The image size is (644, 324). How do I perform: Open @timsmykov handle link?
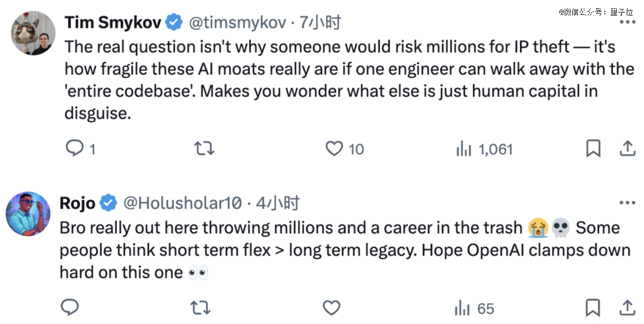pyautogui.click(x=239, y=23)
